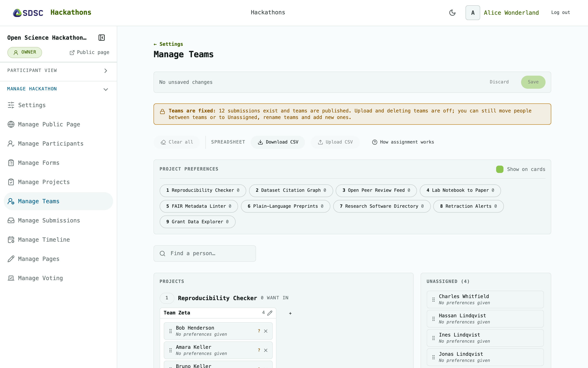Image resolution: width=588 pixels, height=368 pixels.
Task: Open Manage Public Page
Action: tap(58, 124)
